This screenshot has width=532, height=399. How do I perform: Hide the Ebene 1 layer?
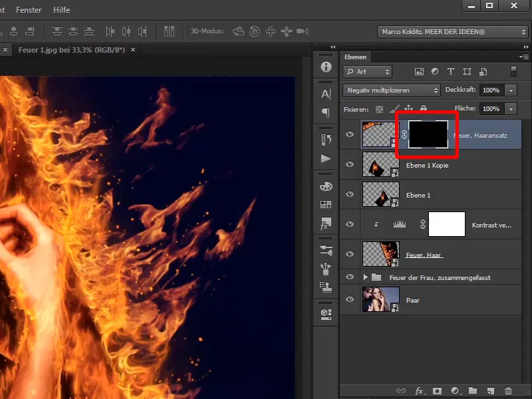(350, 194)
